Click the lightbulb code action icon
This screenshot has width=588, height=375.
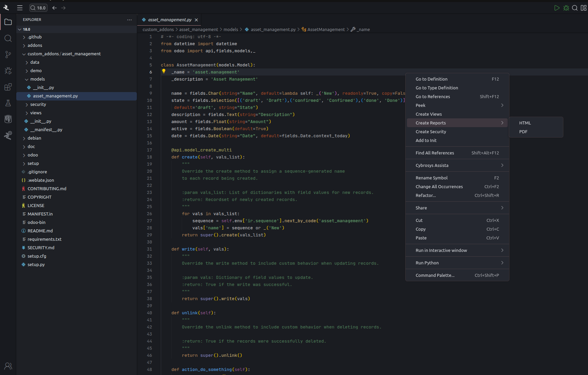164,71
